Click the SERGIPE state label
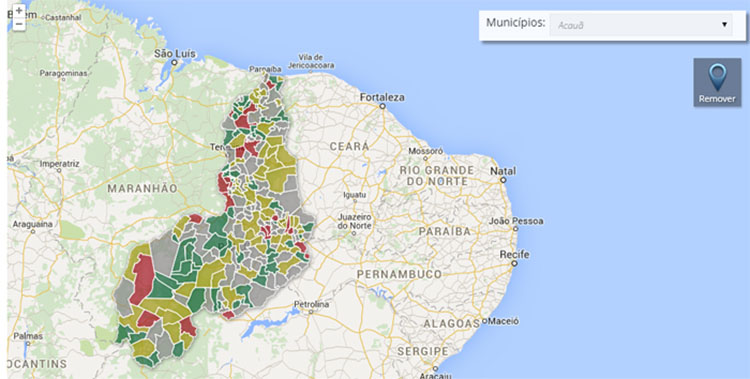 tap(423, 352)
